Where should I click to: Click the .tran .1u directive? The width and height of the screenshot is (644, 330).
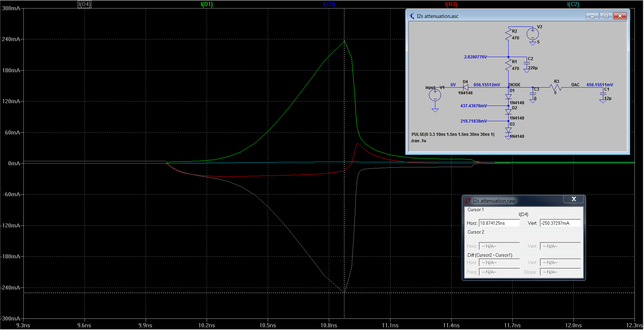[x=418, y=141]
